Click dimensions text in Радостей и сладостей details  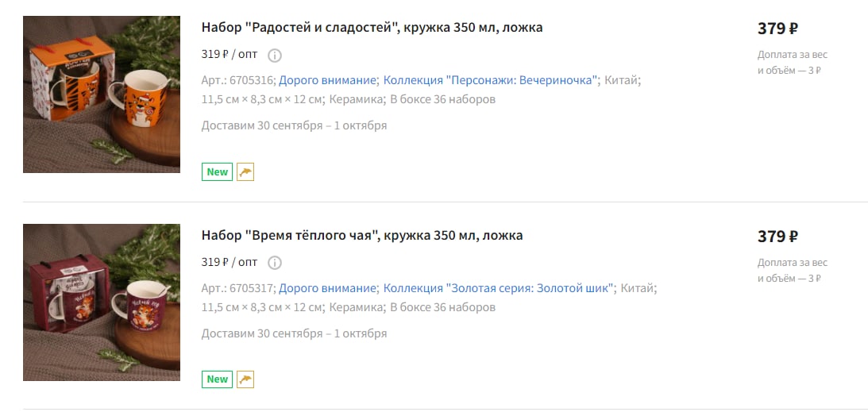pyautogui.click(x=261, y=99)
